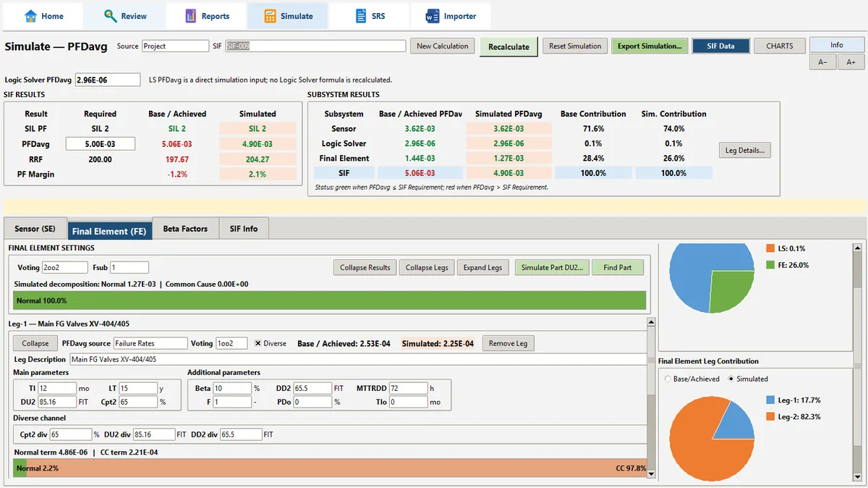Open the CHARTS view
The width and height of the screenshot is (868, 488).
tap(779, 46)
